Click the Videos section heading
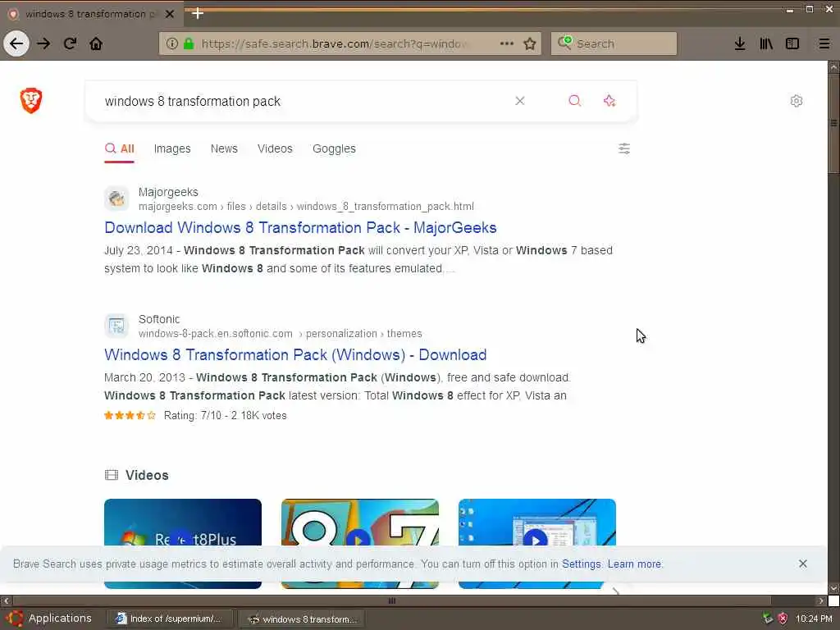 click(147, 475)
